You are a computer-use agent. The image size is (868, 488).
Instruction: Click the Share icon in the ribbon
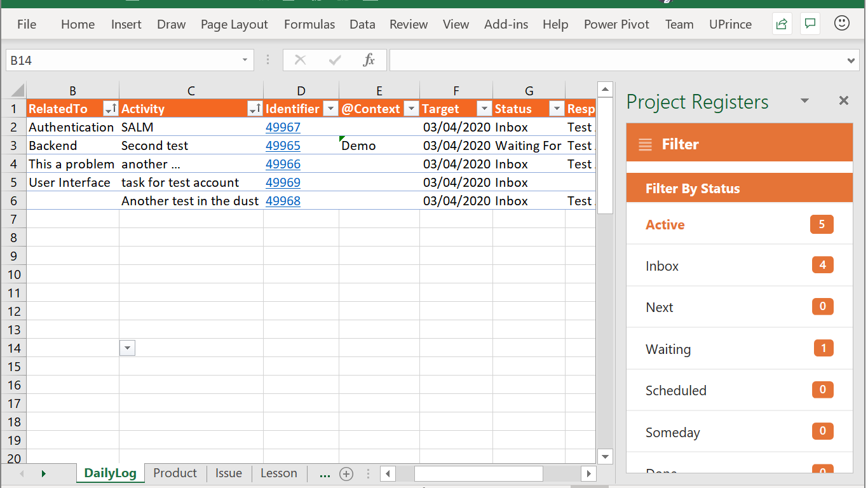pos(782,24)
